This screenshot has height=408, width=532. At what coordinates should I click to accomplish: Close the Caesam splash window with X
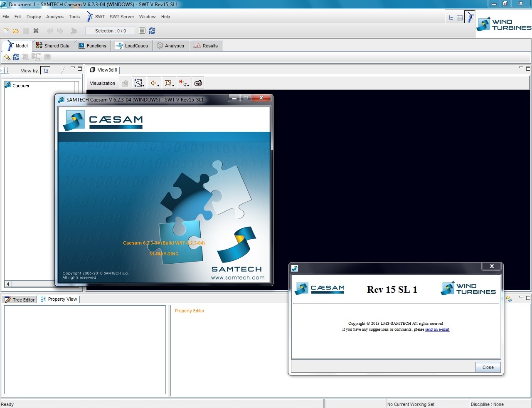tap(261, 98)
